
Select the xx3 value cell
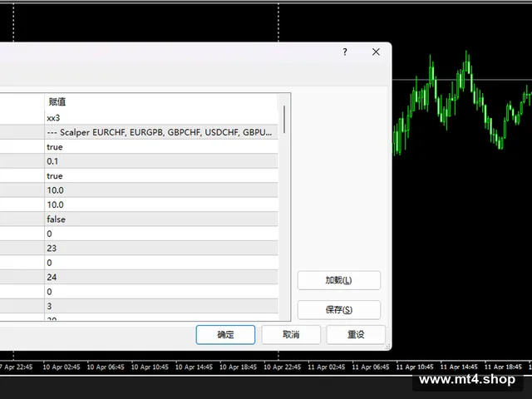pyautogui.click(x=161, y=118)
